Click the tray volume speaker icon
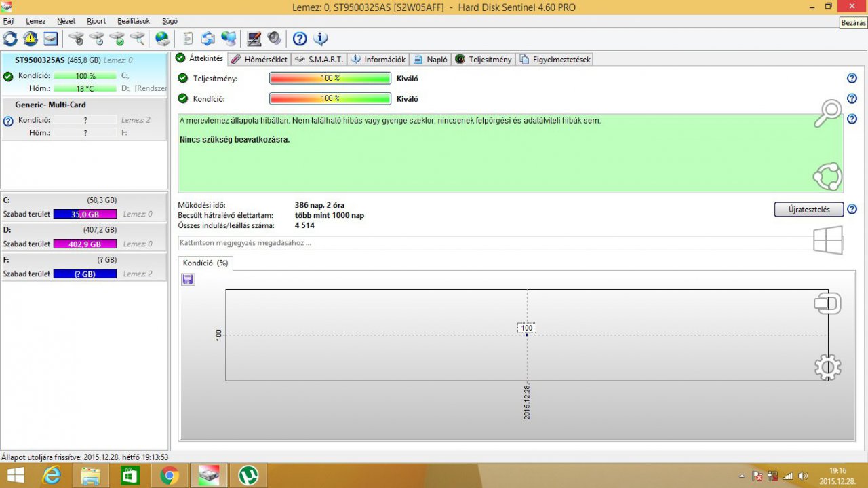This screenshot has height=488, width=868. click(804, 476)
